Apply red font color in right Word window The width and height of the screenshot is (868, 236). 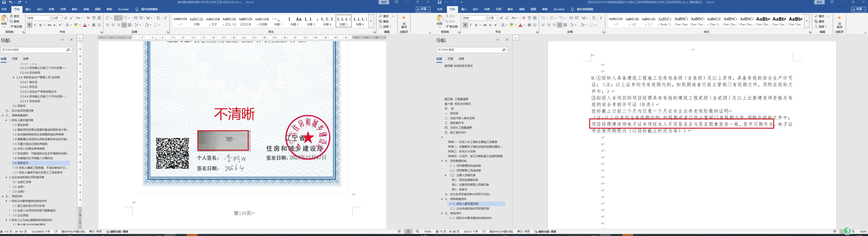(x=521, y=25)
